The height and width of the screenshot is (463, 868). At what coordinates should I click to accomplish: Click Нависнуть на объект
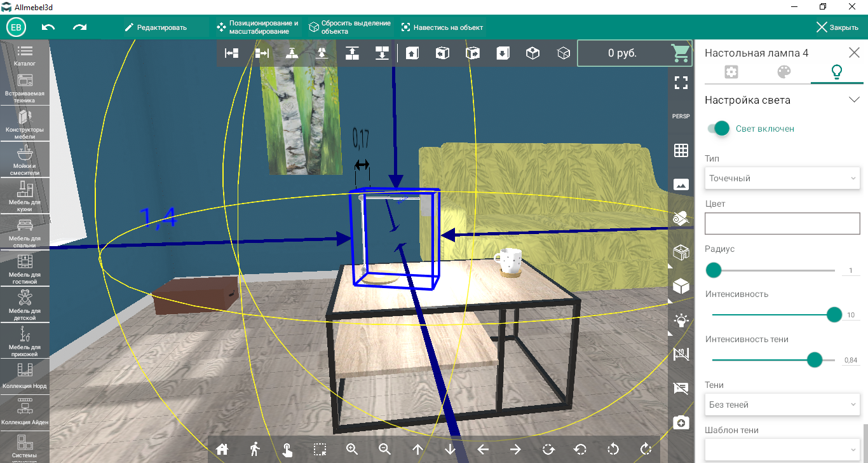(442, 27)
